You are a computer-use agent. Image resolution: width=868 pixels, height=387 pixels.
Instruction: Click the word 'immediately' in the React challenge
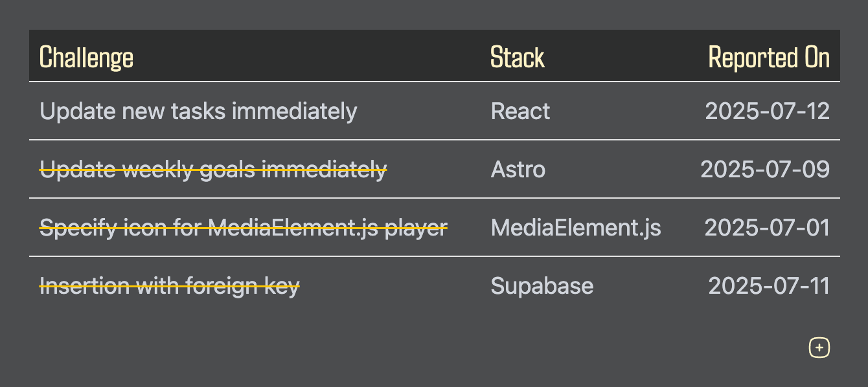(x=294, y=111)
